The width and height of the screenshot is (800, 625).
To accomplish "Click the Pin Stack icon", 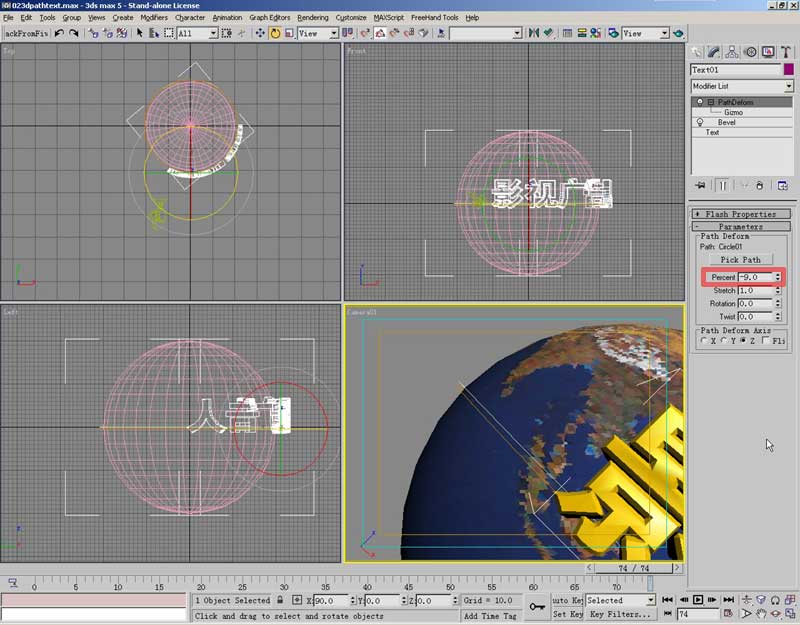I will tap(699, 185).
